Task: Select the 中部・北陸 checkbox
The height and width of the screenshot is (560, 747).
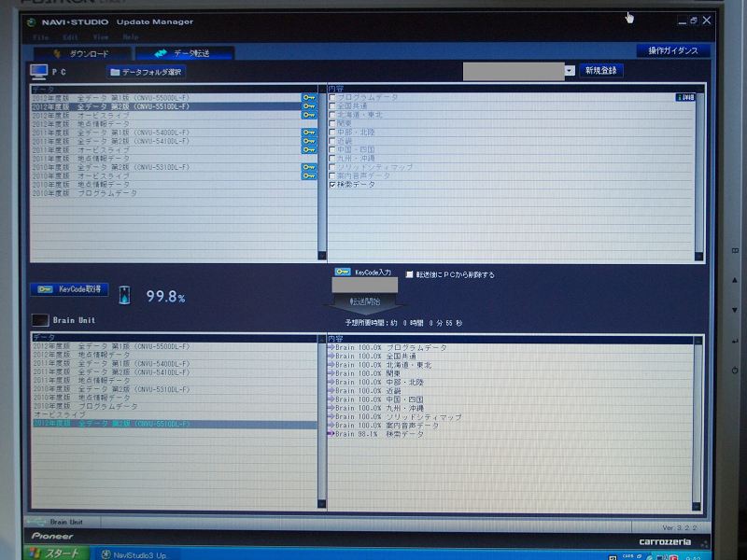Action: [x=332, y=133]
